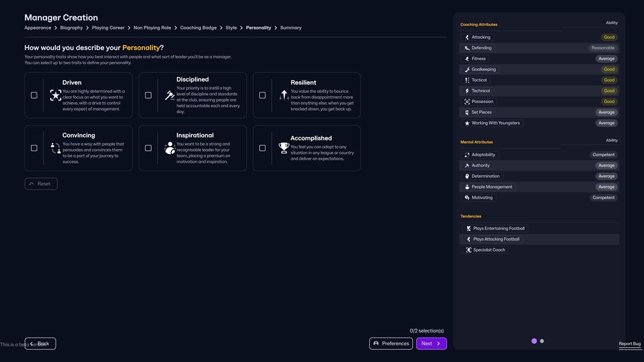Go to the Coaching Badge step

(x=198, y=28)
